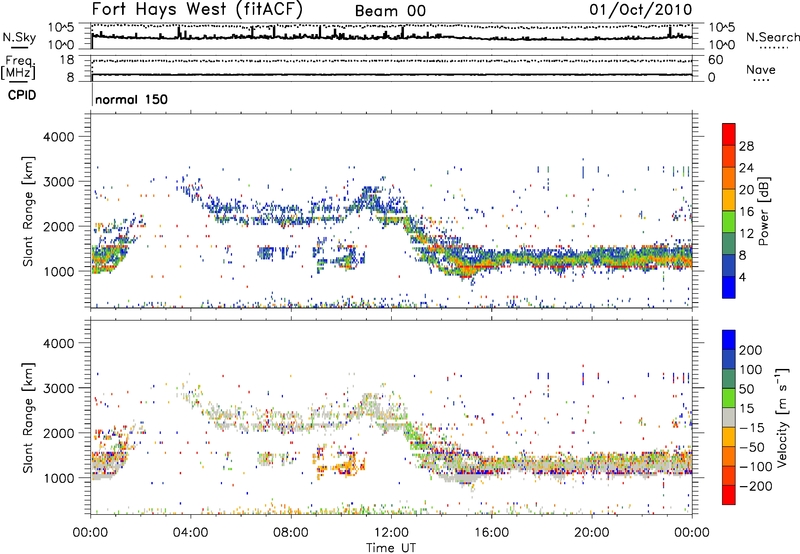The width and height of the screenshot is (800, 554).
Task: Click the '3000' tick of the velocity panel
Action: pyautogui.click(x=58, y=388)
